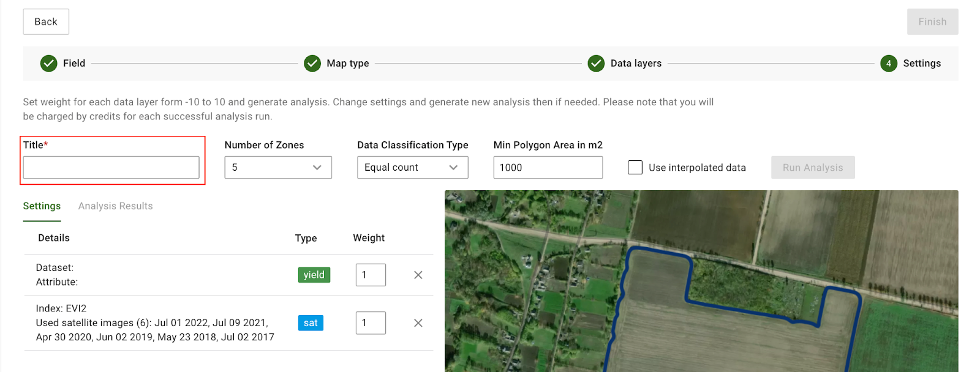Click the Run Analysis button
The image size is (980, 372).
click(812, 168)
